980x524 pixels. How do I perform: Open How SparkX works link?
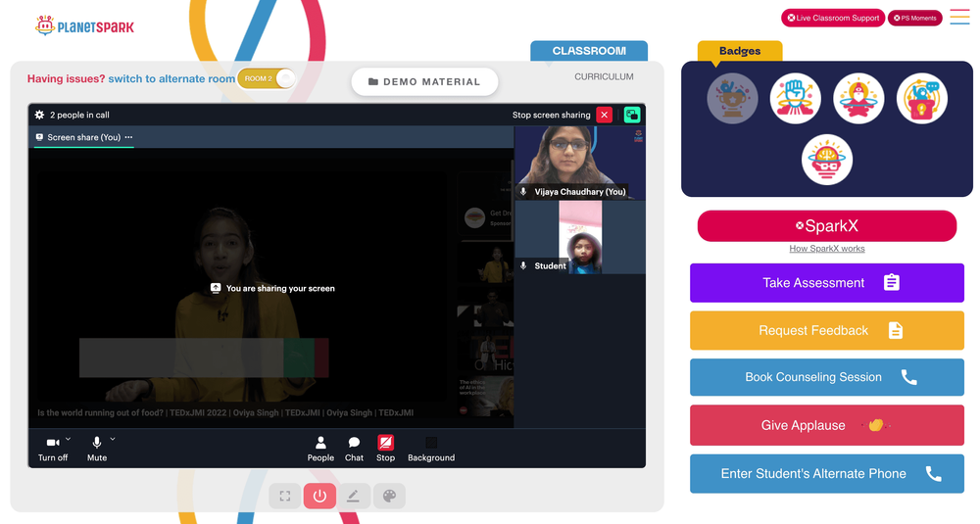point(827,249)
